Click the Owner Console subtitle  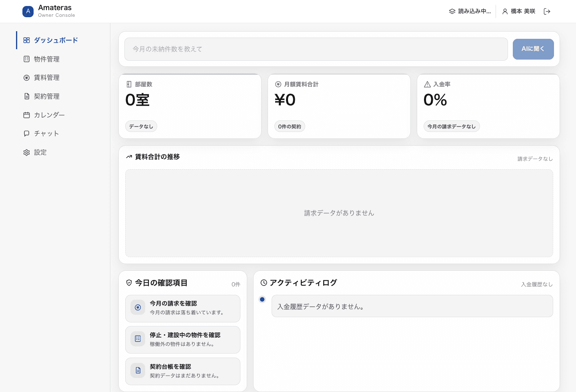click(56, 15)
